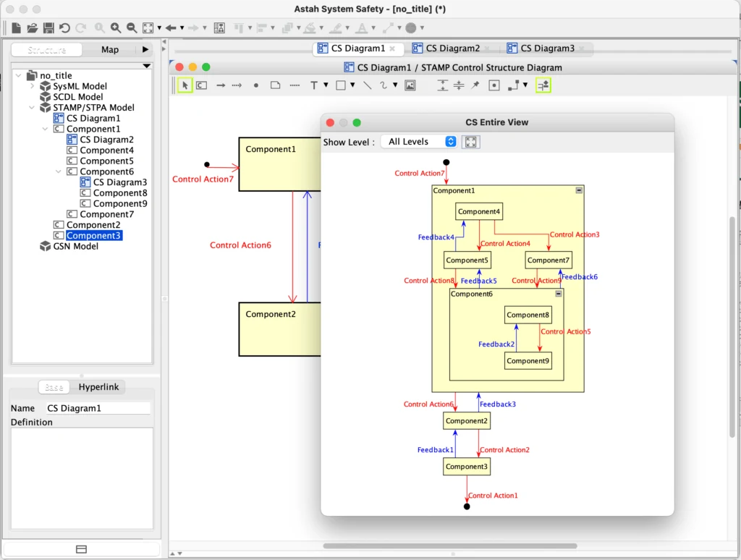The width and height of the screenshot is (741, 560).
Task: Open the Show Level All Levels dropdown
Action: 419,142
